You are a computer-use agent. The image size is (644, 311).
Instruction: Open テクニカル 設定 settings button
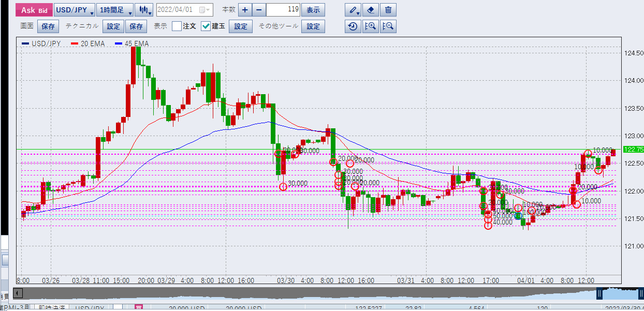(x=113, y=26)
